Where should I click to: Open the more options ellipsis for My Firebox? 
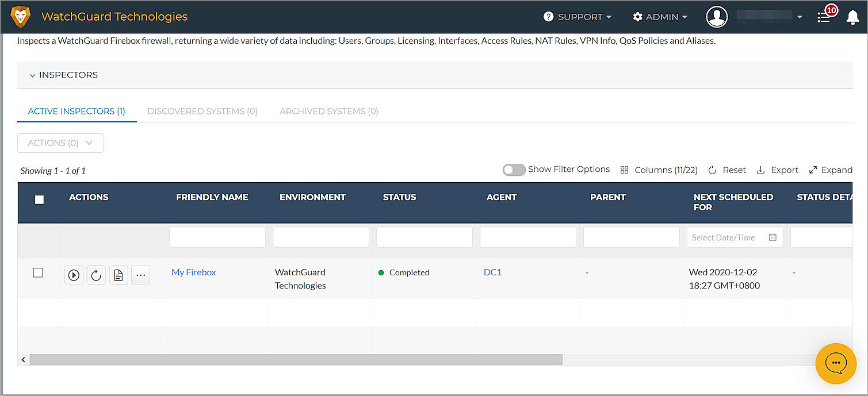click(x=141, y=275)
